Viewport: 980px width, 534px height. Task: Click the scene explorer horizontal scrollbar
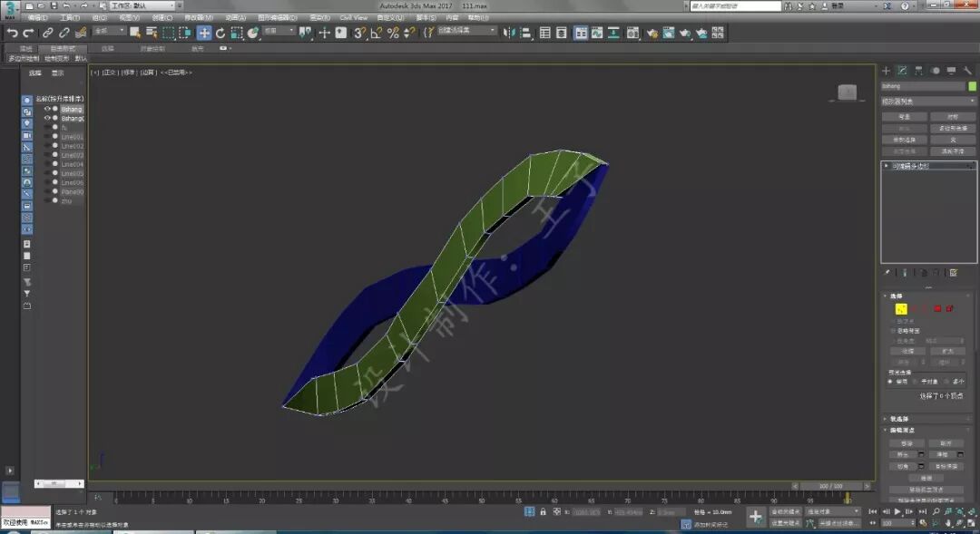click(59, 483)
